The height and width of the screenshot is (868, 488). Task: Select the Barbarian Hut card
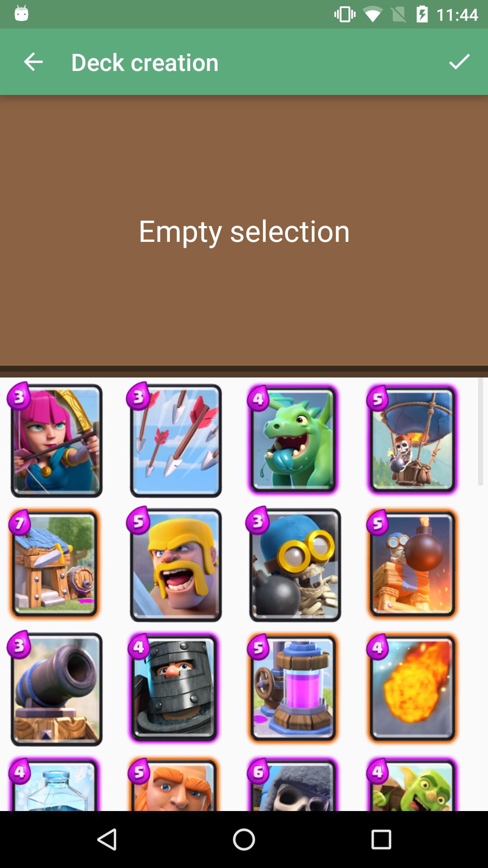(x=55, y=564)
